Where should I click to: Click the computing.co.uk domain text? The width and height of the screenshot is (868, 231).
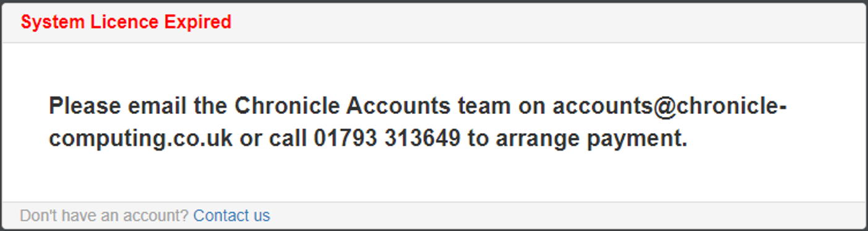coord(141,139)
